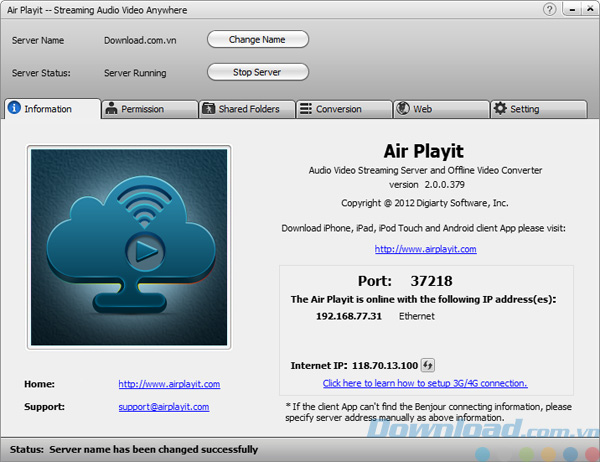Screen dimensions: 600x462
Task: Click the person icon on Permission tab
Action: pos(112,109)
